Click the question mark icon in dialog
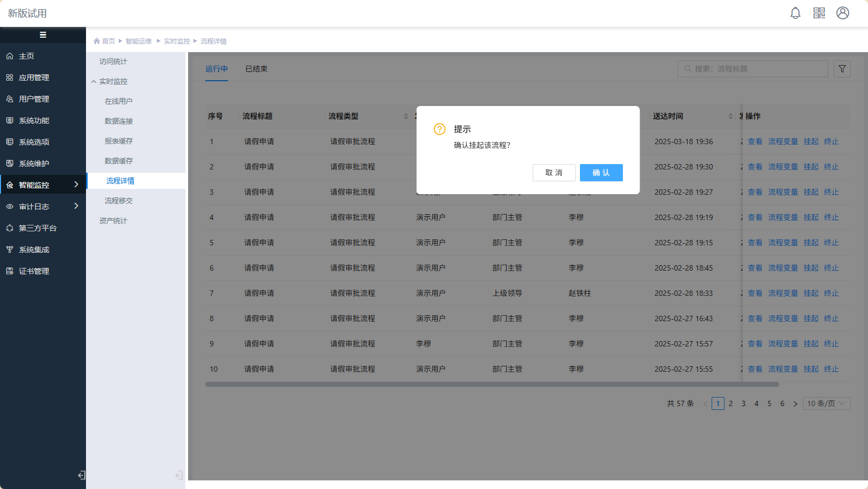This screenshot has height=489, width=868. tap(440, 129)
